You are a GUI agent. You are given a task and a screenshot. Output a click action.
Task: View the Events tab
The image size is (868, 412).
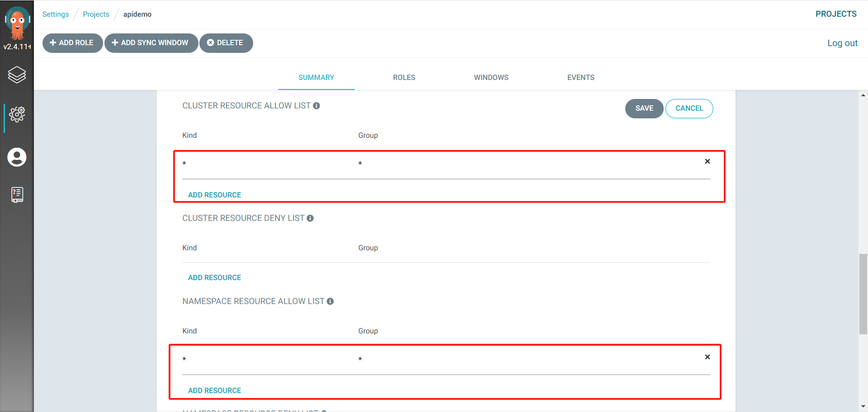580,77
